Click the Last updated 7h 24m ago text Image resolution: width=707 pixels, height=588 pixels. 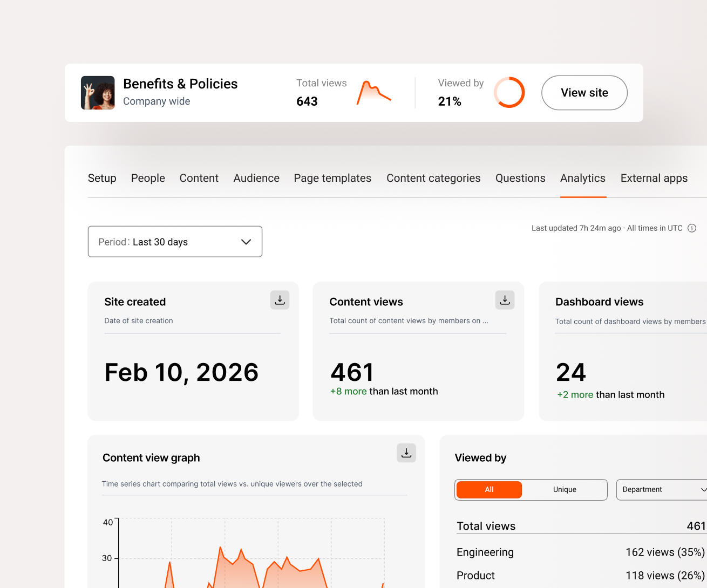click(576, 228)
